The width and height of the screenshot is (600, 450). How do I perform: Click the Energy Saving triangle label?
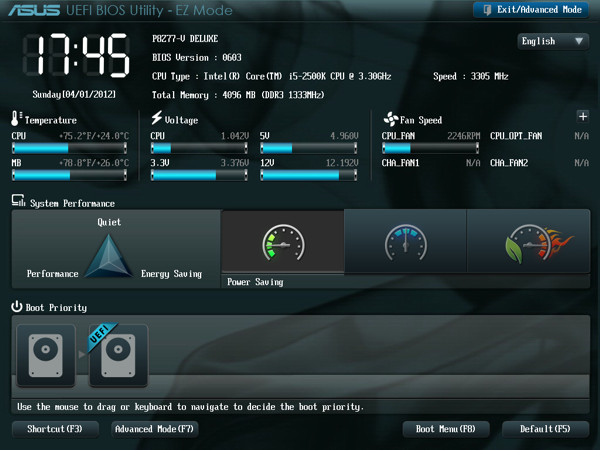[171, 274]
